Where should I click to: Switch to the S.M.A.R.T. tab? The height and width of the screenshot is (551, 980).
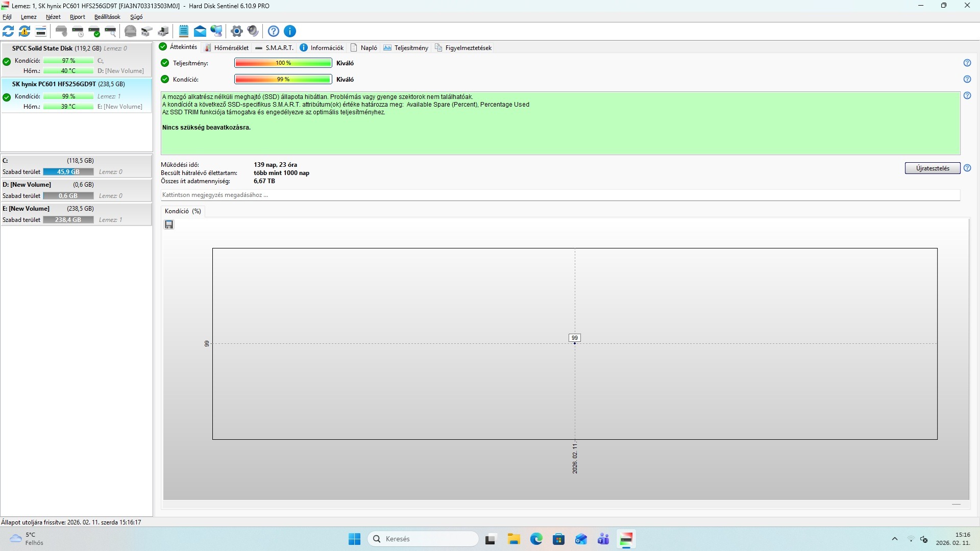pyautogui.click(x=275, y=48)
